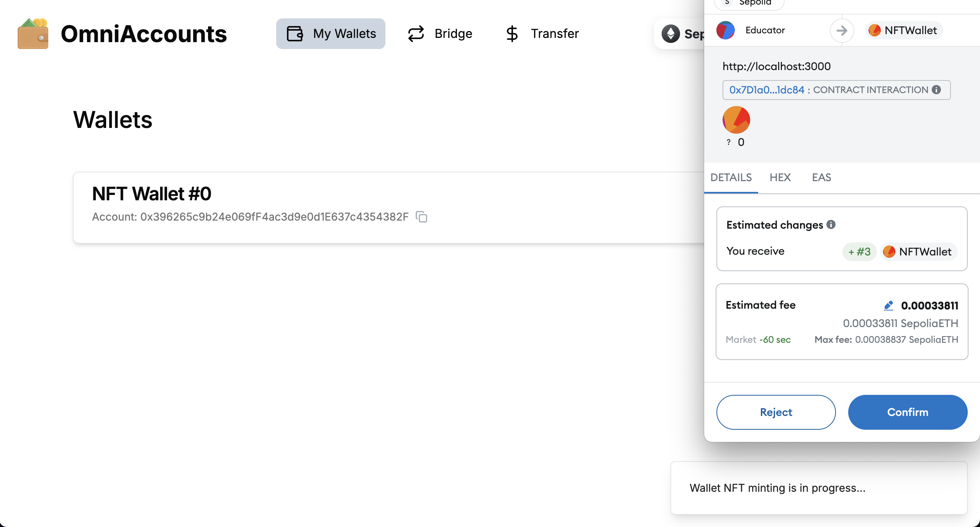980x527 pixels.
Task: Click the orange pie-chart token color swatch
Action: 737,120
